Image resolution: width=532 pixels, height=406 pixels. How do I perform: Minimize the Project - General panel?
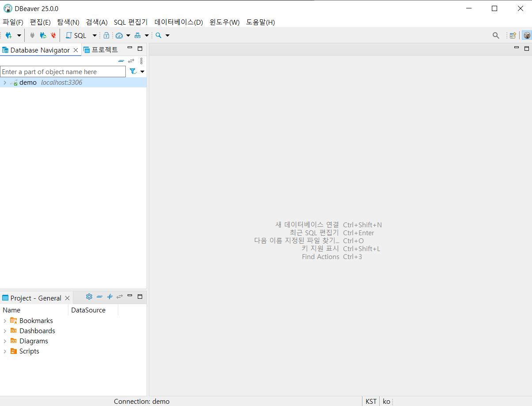click(x=130, y=296)
